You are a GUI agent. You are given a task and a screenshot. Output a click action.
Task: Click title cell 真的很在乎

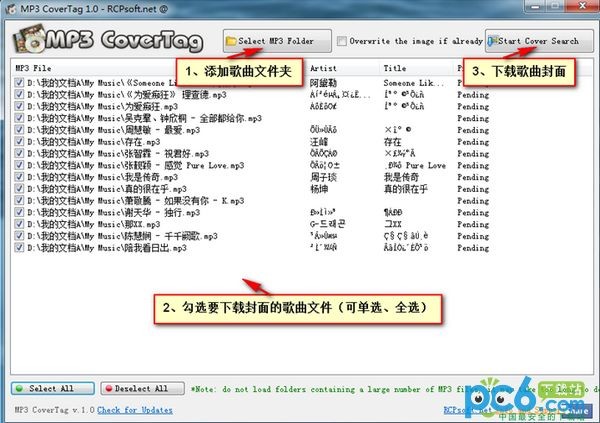(405, 189)
